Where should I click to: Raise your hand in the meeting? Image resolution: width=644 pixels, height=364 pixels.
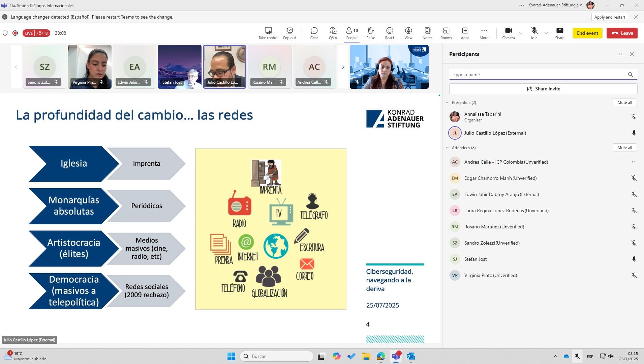point(370,33)
